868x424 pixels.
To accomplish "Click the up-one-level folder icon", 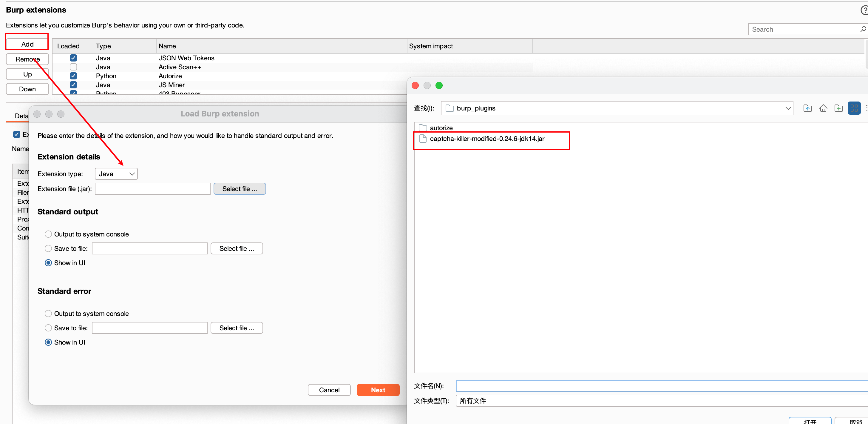I will point(807,108).
